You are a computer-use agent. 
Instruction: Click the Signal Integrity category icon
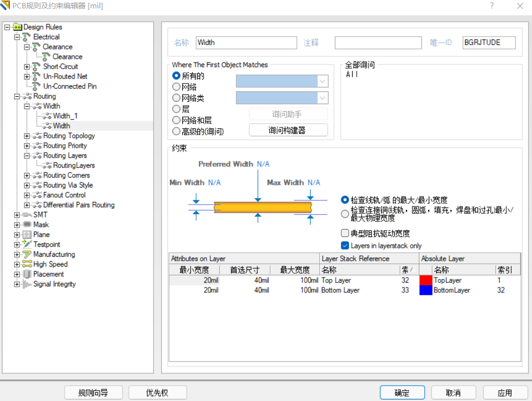click(x=26, y=284)
